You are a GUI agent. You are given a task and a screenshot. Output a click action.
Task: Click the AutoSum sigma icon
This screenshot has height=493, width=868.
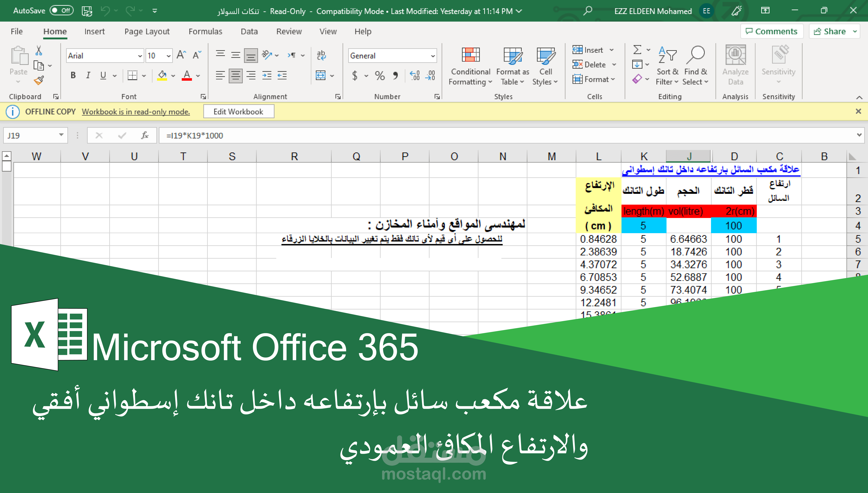click(637, 50)
